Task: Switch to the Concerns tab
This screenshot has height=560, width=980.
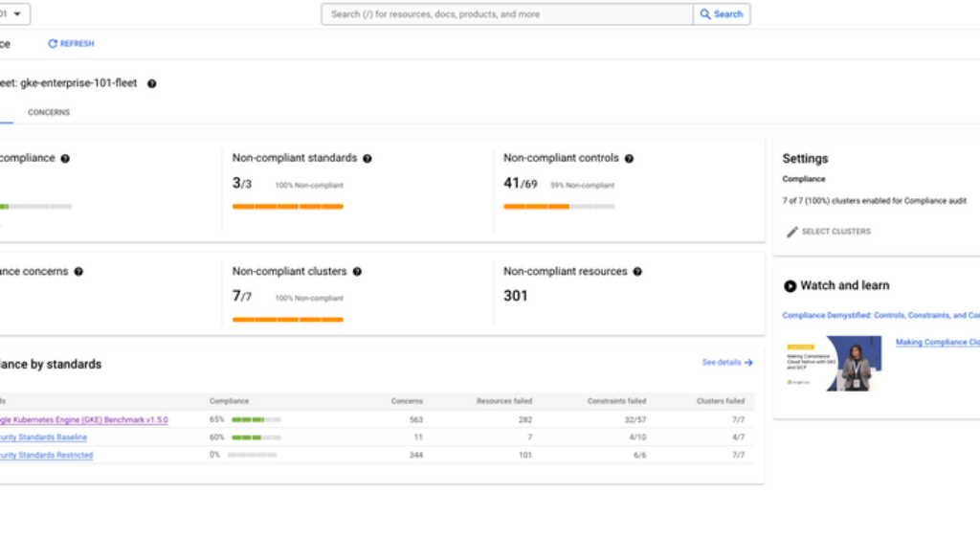Action: coord(49,113)
